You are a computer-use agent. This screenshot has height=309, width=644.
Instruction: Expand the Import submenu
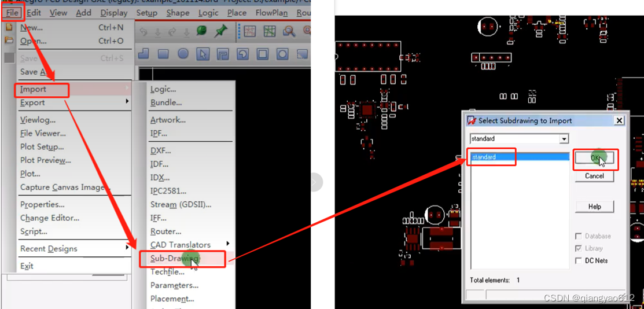pyautogui.click(x=74, y=89)
